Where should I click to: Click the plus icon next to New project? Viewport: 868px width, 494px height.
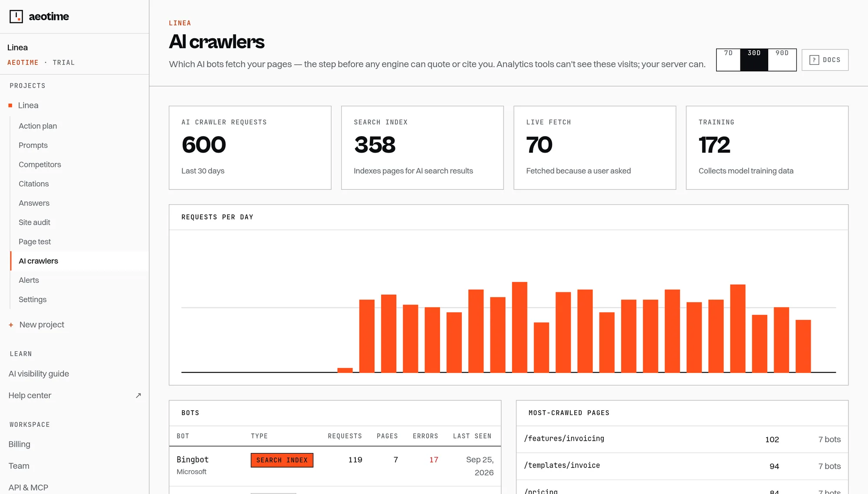(x=11, y=325)
